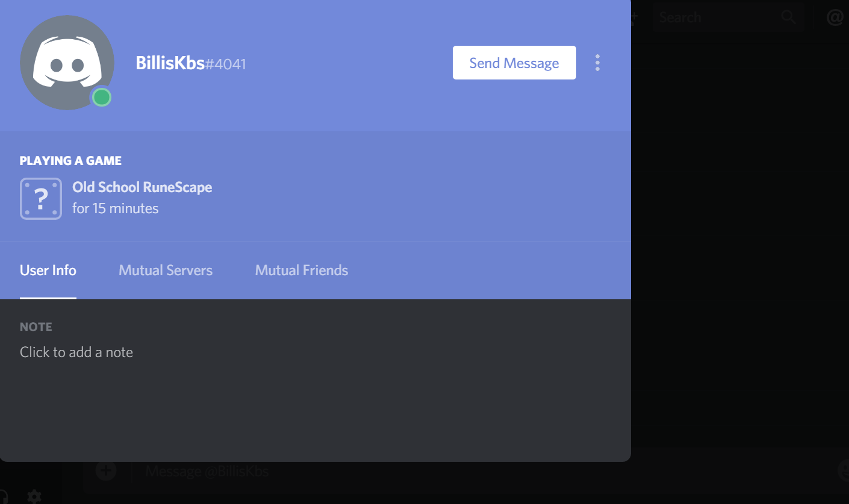Click BillisKbs's Discord avatar image
849x504 pixels.
[x=67, y=63]
